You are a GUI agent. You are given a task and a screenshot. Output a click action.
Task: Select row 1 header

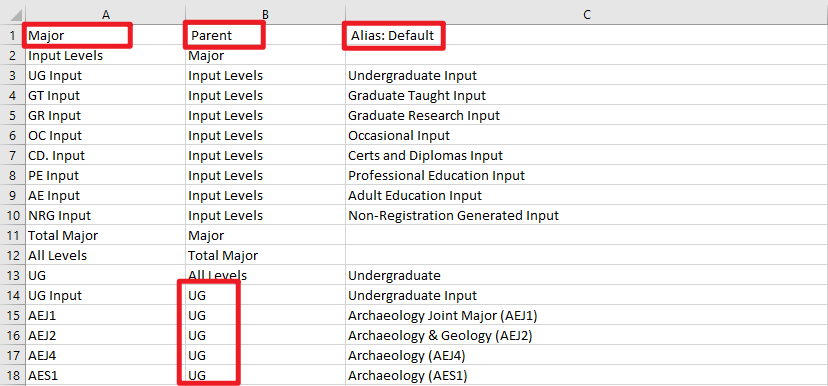13,35
